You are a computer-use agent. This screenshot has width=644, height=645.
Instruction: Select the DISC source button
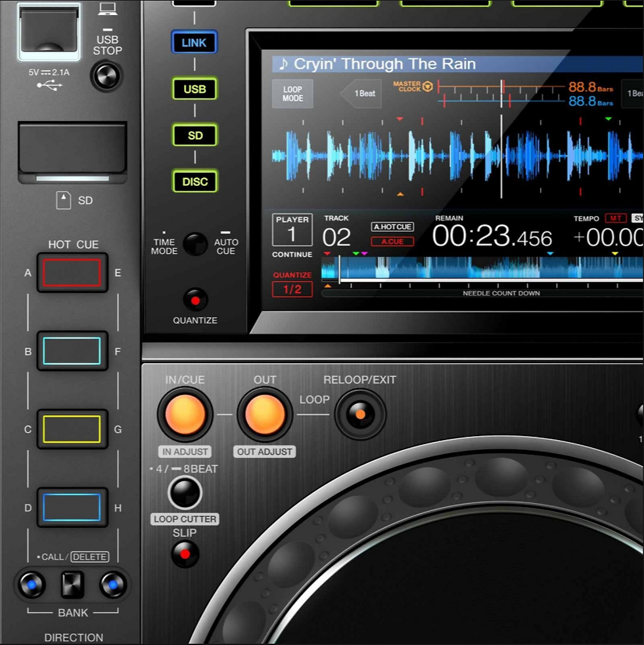click(x=195, y=181)
